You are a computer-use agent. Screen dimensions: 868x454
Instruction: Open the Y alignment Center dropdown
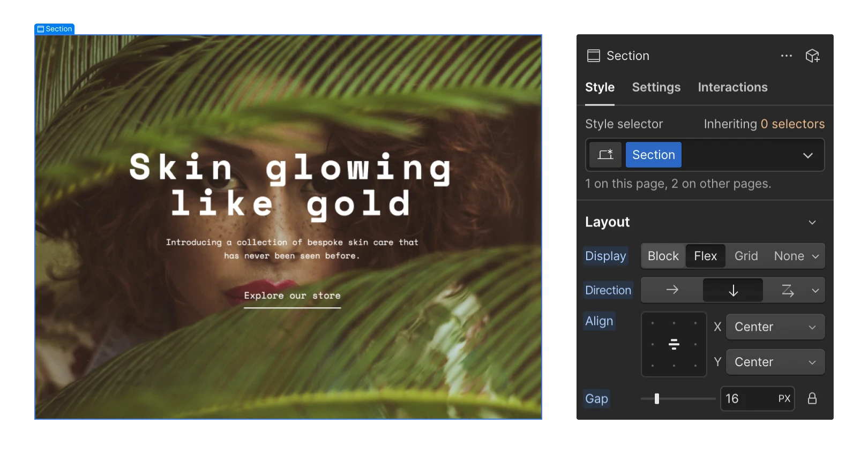[x=775, y=362]
